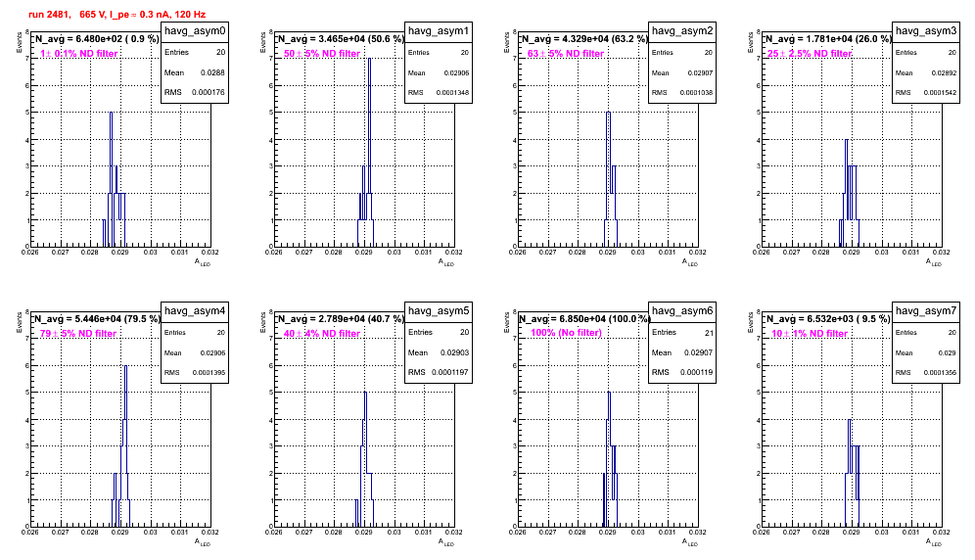This screenshot has width=975, height=560.
Task: Click the A_LED axis label under havg_asym0 plot
Action: click(x=203, y=262)
